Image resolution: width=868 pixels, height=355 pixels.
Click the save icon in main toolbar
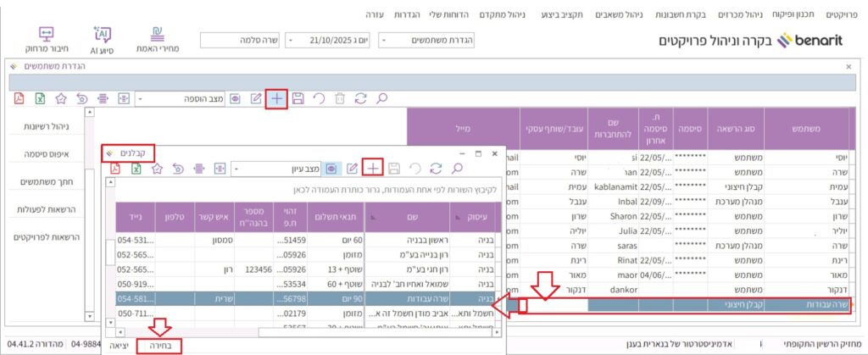[298, 99]
